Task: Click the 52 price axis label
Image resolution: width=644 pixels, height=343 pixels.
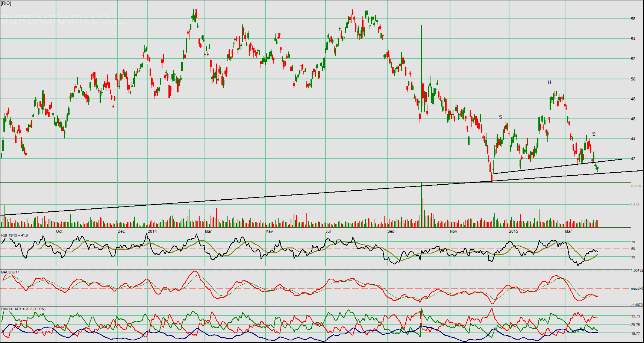Action: coord(633,59)
